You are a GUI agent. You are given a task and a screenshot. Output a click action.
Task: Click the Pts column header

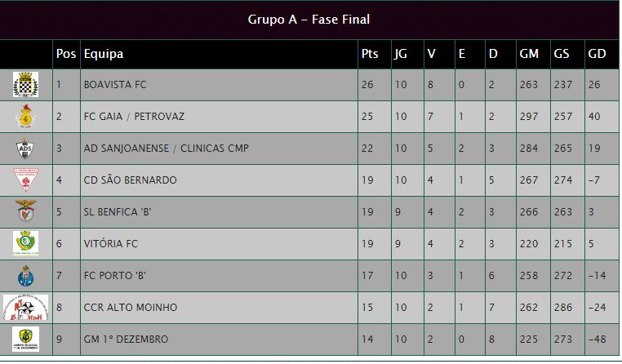pos(369,55)
